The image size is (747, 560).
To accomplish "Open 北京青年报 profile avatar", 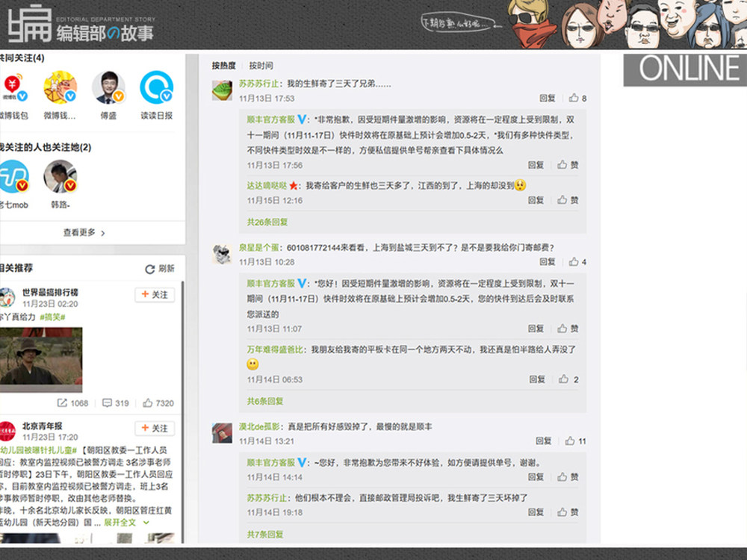I will click(7, 431).
